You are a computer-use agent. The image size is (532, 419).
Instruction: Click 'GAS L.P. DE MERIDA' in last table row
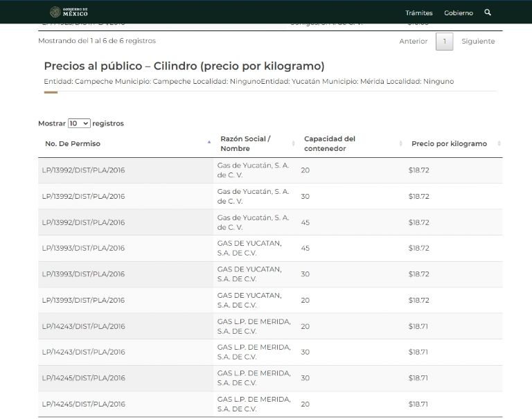coord(254,404)
